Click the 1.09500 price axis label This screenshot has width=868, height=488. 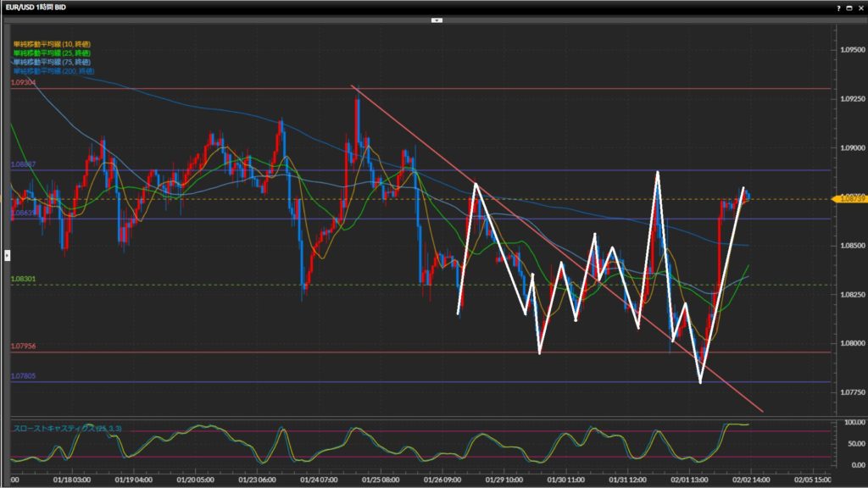coord(849,49)
